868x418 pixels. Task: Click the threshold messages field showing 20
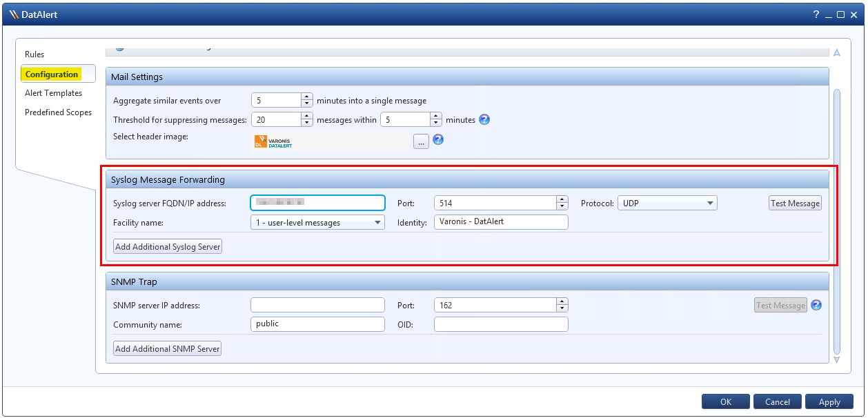click(276, 120)
